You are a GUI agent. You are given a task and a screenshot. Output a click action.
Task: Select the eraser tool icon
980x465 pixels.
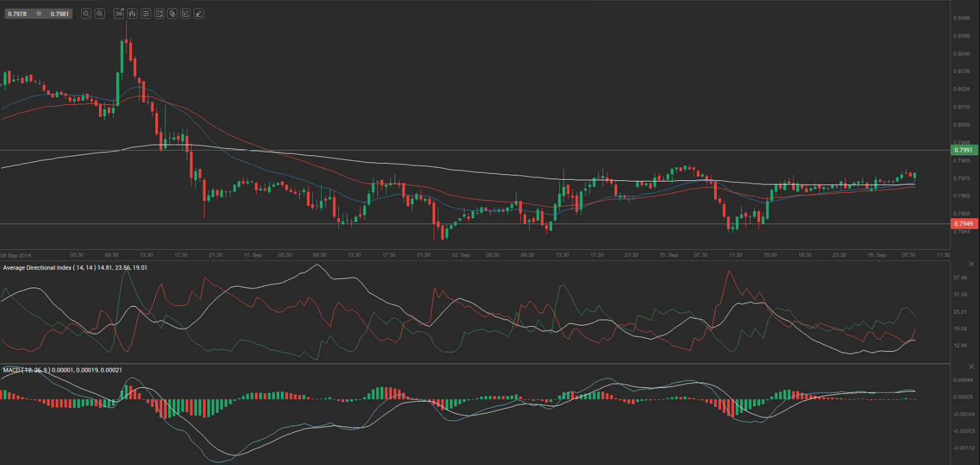click(198, 14)
